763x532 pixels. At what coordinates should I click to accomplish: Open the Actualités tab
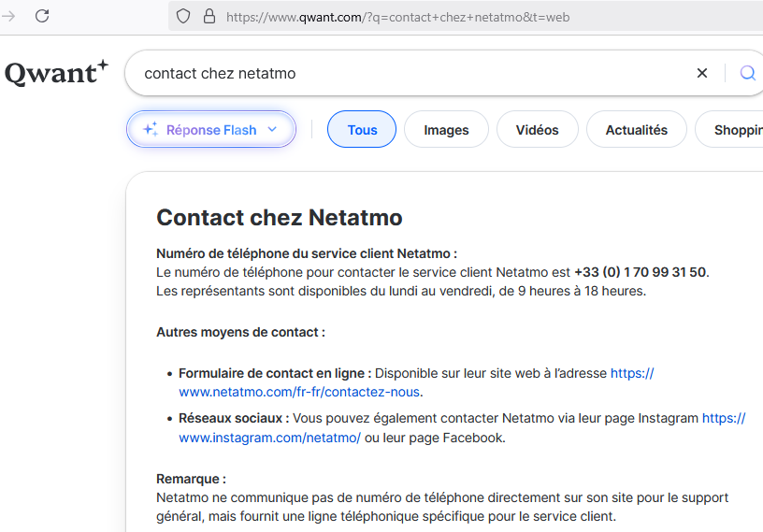[x=637, y=129]
